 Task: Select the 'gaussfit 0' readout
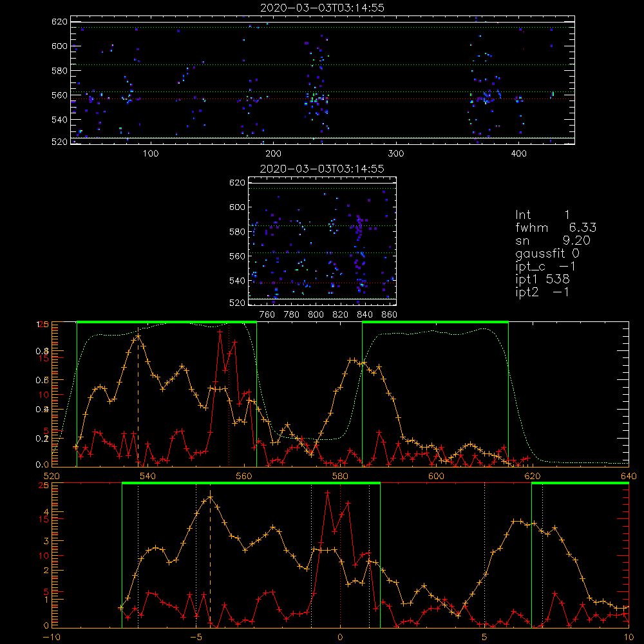tap(547, 253)
